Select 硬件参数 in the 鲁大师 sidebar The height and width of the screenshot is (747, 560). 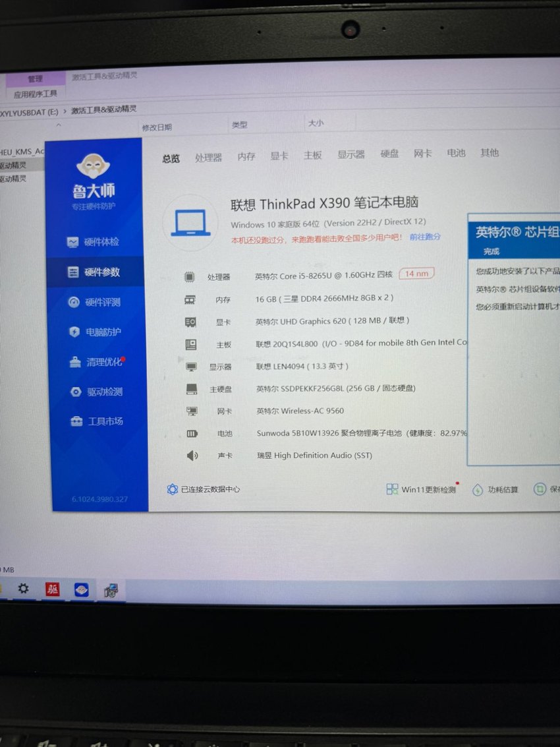[x=94, y=272]
